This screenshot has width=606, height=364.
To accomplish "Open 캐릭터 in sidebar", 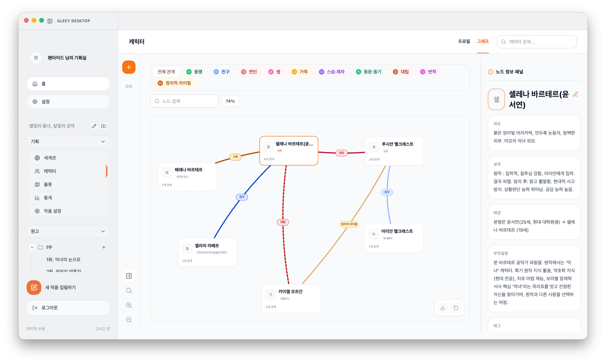I will [68, 171].
